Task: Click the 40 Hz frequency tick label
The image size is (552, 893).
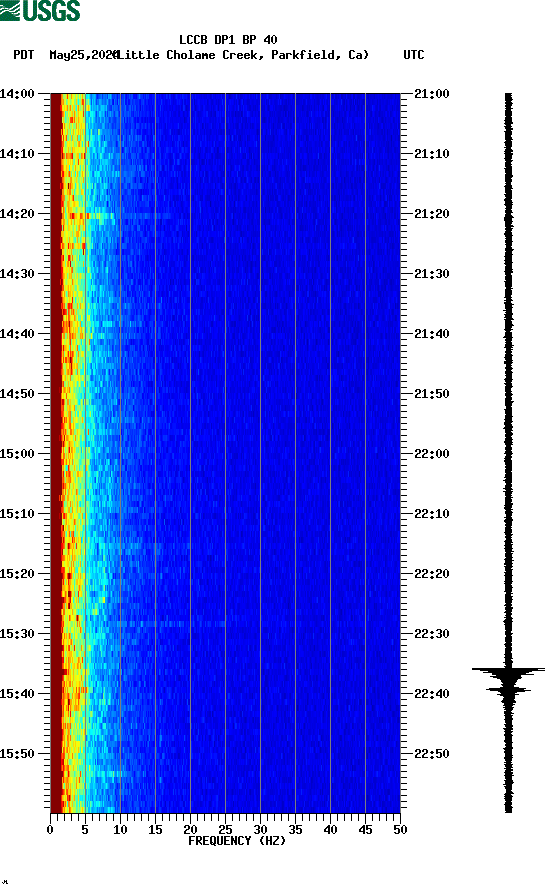Action: point(330,830)
